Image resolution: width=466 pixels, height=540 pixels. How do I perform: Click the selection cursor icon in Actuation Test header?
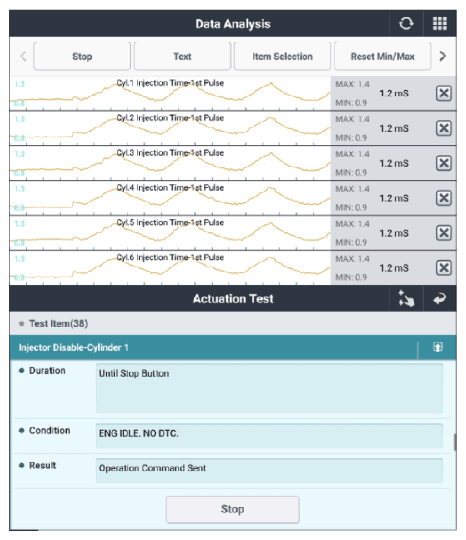pos(406,298)
